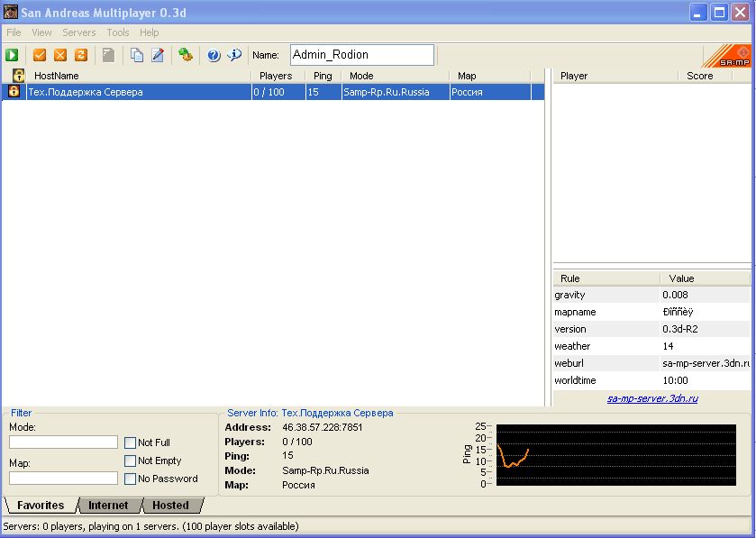The height and width of the screenshot is (538, 756).
Task: Click the weburl rule row
Action: click(x=652, y=363)
